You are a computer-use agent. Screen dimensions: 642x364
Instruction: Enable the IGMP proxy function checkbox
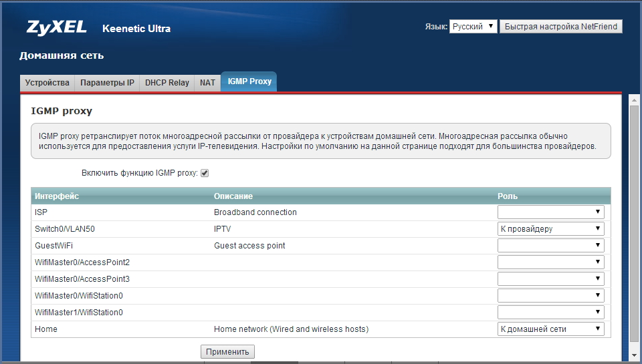[205, 173]
